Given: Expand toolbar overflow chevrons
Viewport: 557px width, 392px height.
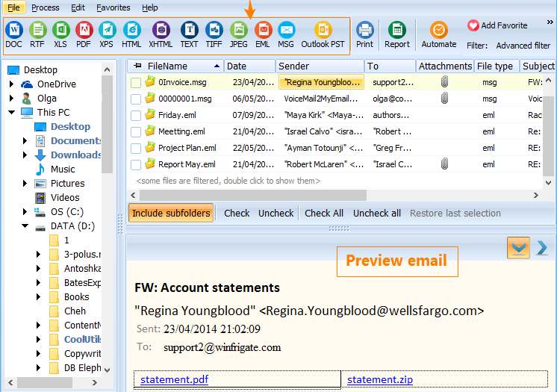Looking at the screenshot, I should coord(550,22).
